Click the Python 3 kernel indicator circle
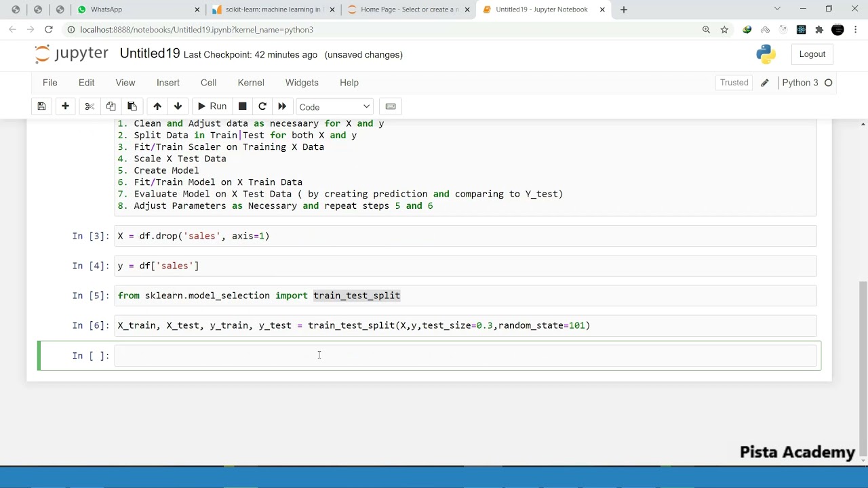The height and width of the screenshot is (488, 868). 828,83
